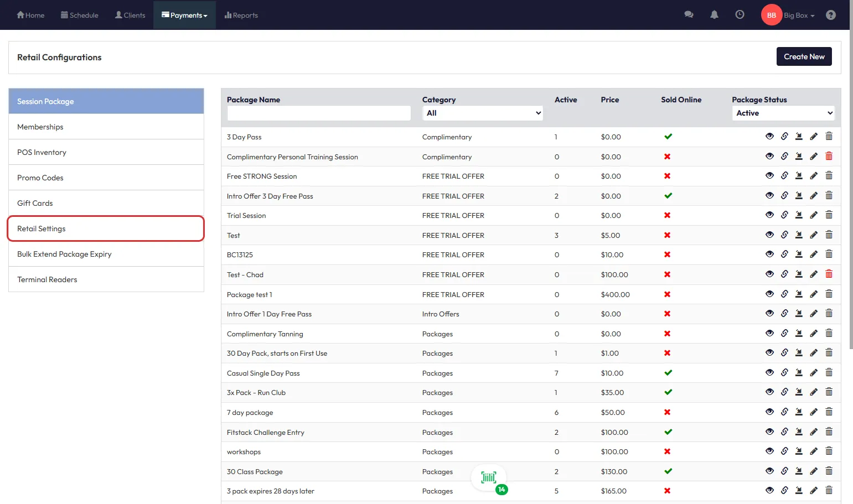Open the notifications bell

coord(714,15)
